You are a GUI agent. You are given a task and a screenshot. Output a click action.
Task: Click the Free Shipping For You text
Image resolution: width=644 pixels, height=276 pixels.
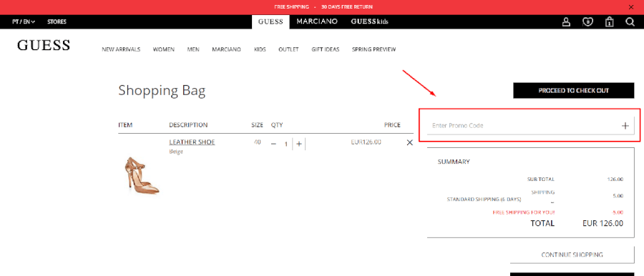524,212
